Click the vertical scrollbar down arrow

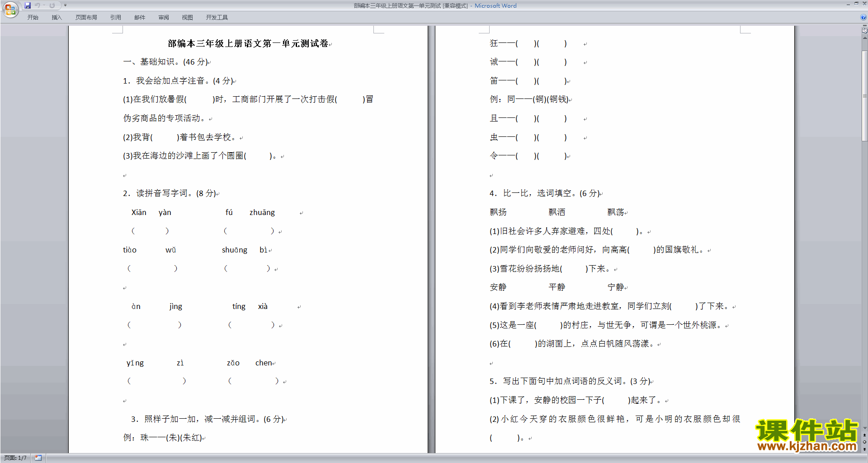click(x=864, y=428)
